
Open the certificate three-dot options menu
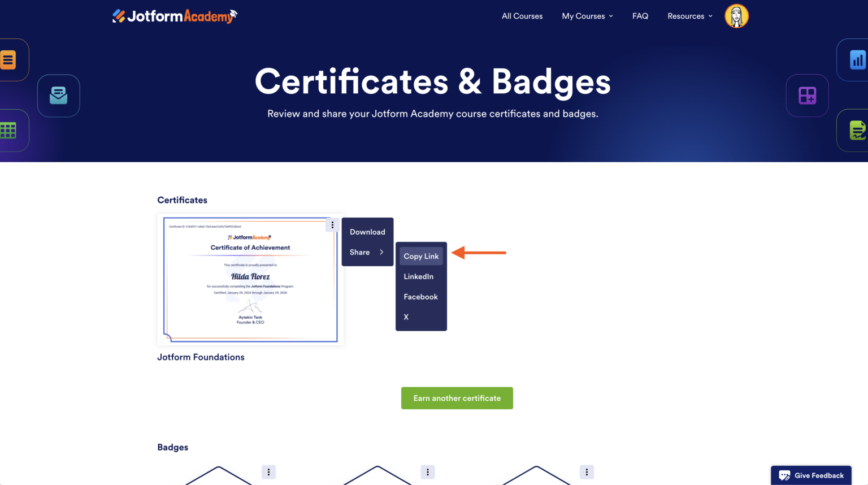pyautogui.click(x=332, y=224)
